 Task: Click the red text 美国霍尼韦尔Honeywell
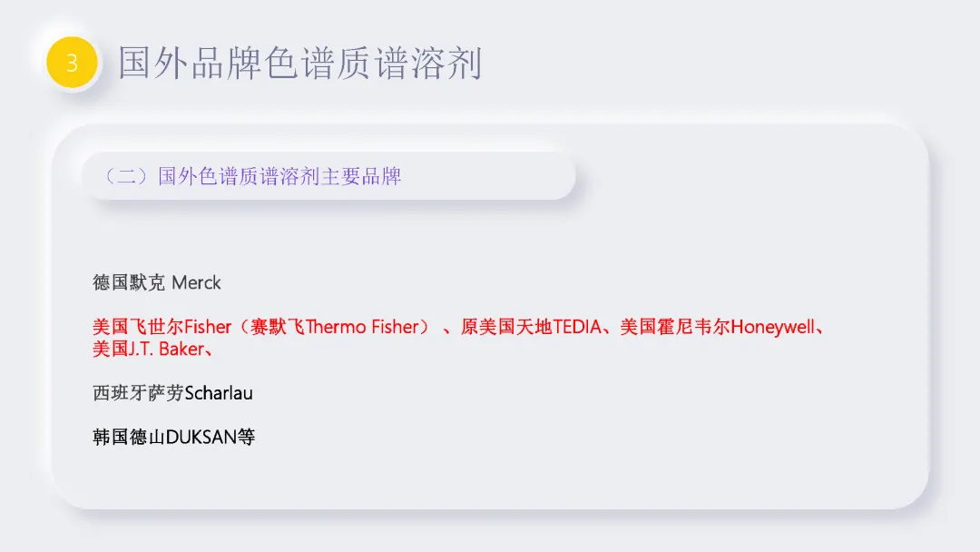coord(717,326)
